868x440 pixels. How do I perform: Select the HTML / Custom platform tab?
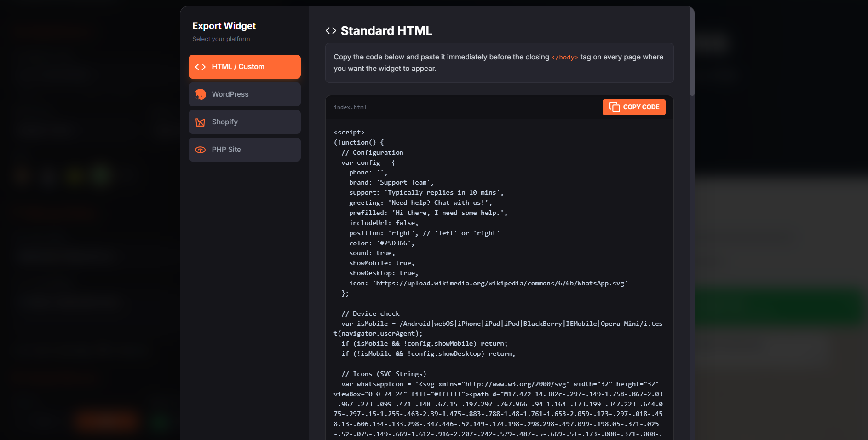[x=244, y=67]
